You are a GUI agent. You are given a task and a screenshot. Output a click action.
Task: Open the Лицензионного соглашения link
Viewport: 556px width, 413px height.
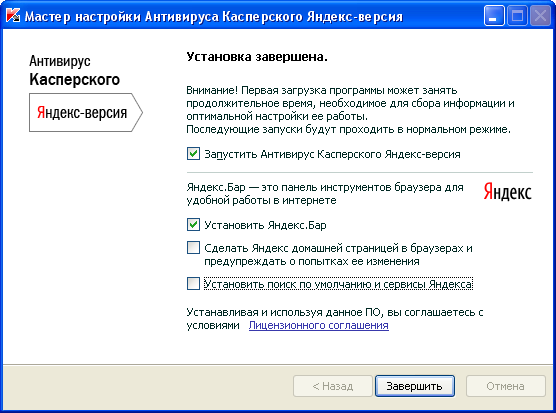[x=318, y=325]
